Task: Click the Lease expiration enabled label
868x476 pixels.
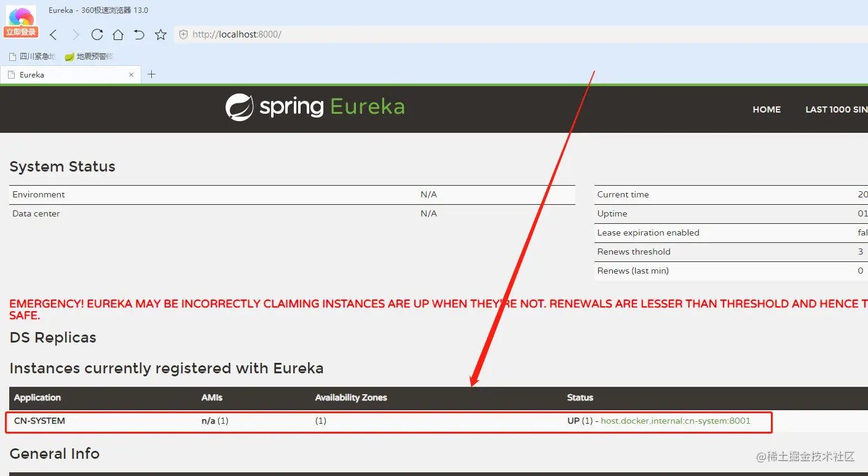Action: pos(649,232)
